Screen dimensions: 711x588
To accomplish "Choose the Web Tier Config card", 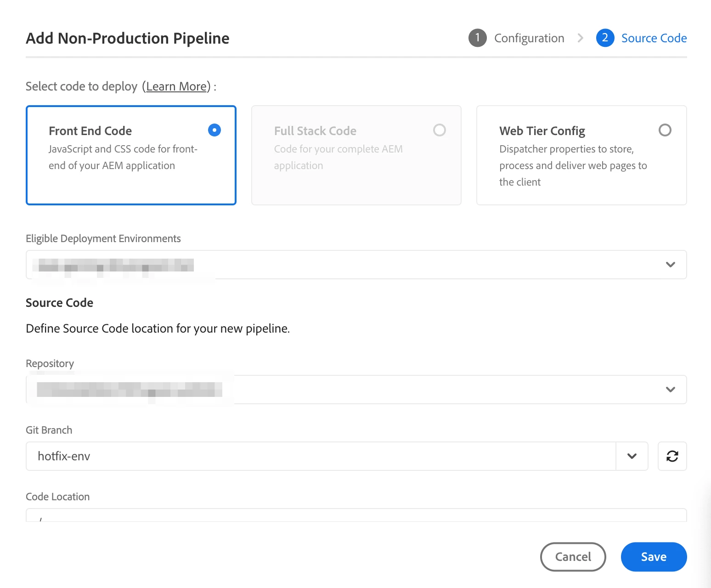I will [x=581, y=155].
